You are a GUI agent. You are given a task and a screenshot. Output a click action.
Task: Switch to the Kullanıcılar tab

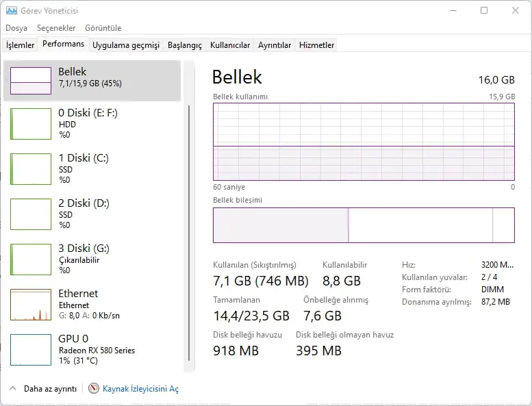click(230, 45)
